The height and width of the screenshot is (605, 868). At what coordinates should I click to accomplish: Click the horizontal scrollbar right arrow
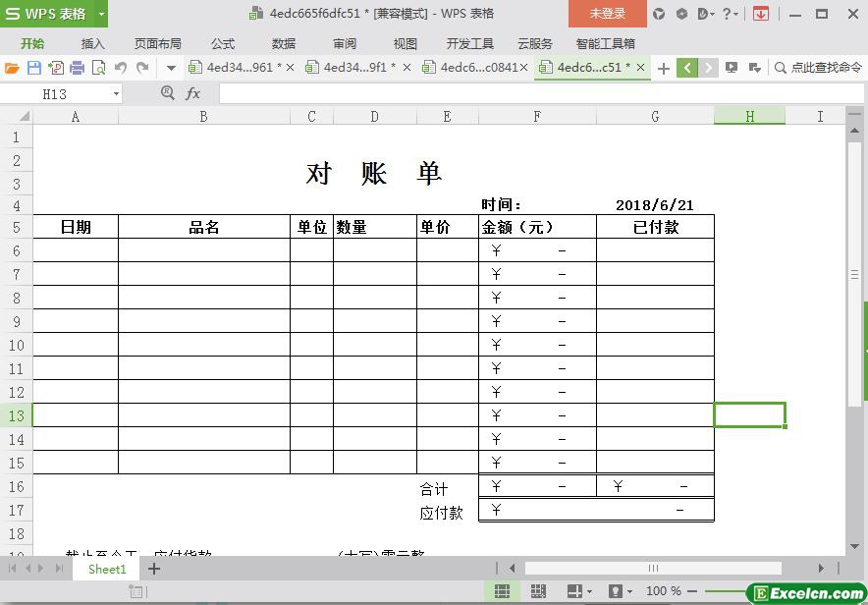821,568
